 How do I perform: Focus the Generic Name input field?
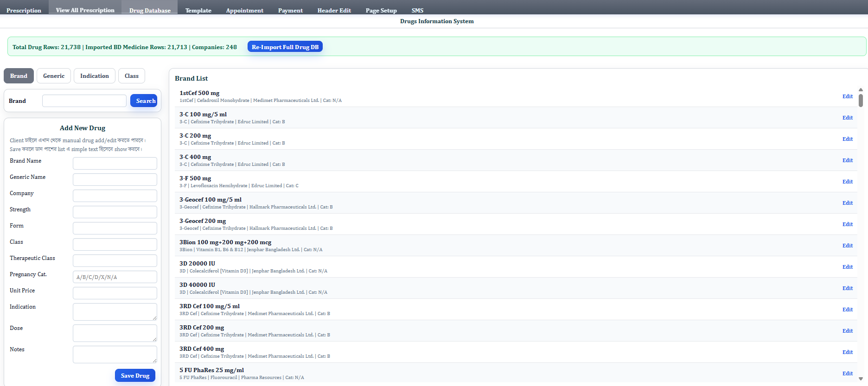coord(115,179)
